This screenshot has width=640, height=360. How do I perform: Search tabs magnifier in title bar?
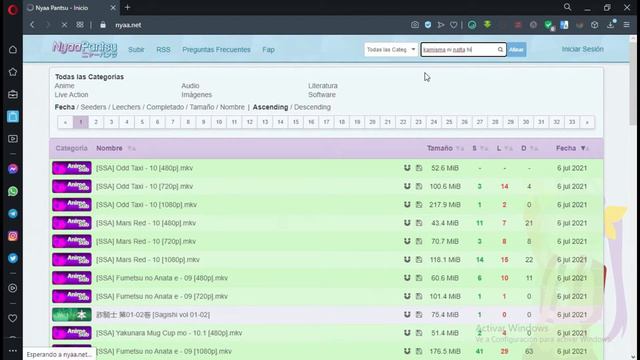point(567,7)
